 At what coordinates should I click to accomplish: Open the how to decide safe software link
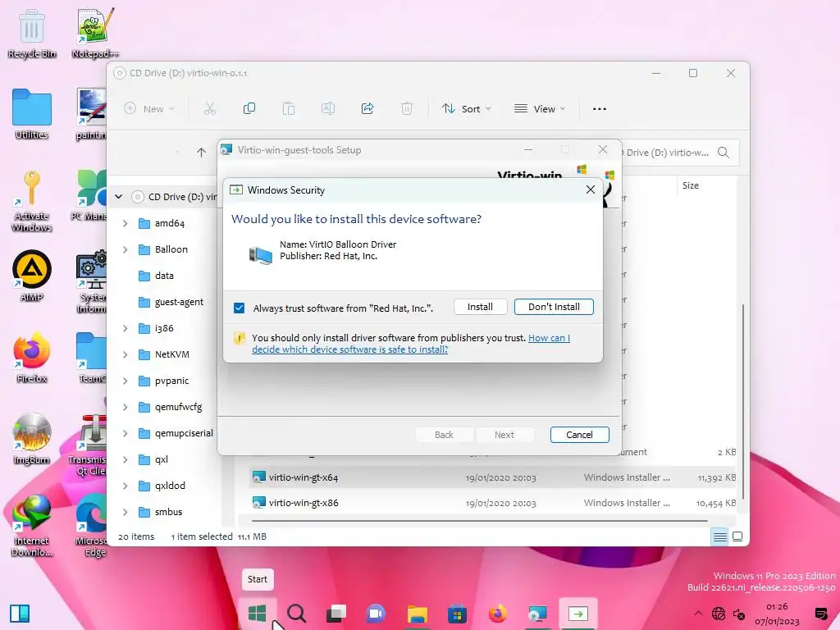(411, 344)
